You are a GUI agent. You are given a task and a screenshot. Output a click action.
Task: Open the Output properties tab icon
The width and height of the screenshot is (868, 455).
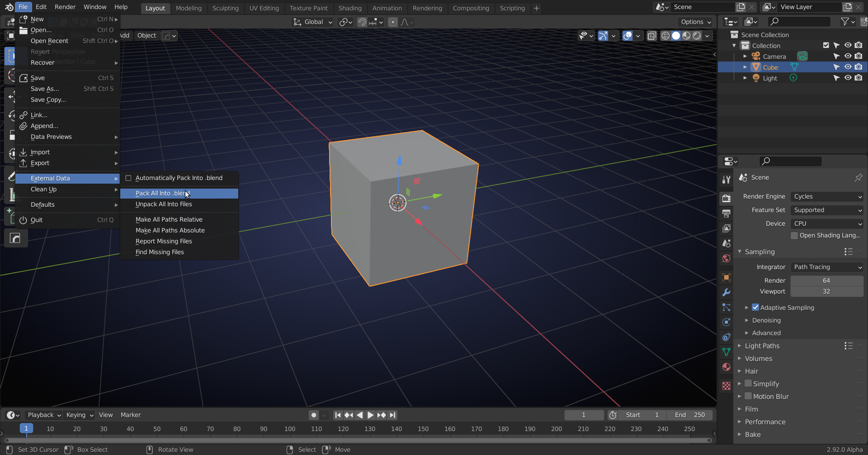pos(726,213)
